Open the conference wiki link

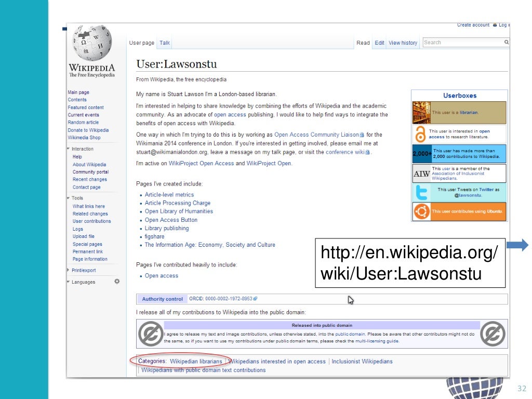[x=345, y=152]
